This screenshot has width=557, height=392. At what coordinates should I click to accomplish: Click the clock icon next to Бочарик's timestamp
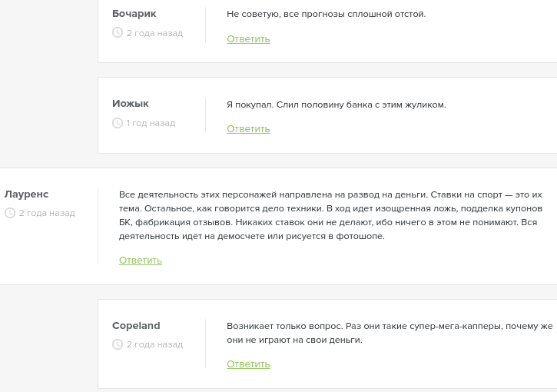pos(118,33)
